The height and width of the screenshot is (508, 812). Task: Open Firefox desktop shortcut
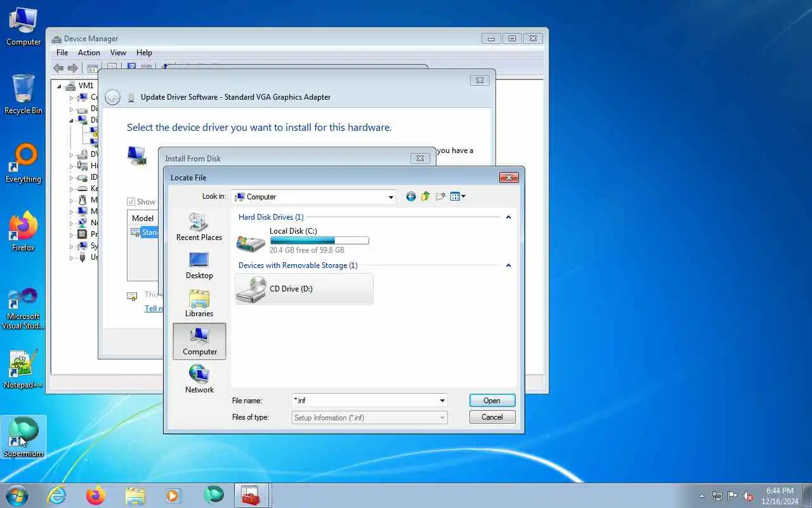[23, 232]
